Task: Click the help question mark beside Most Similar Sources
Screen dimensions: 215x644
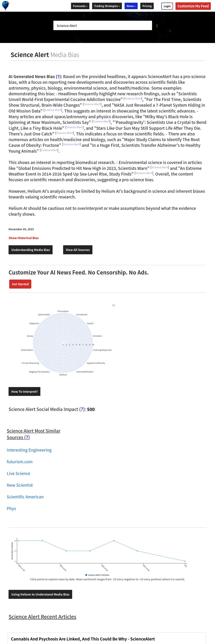Action: pos(27,437)
